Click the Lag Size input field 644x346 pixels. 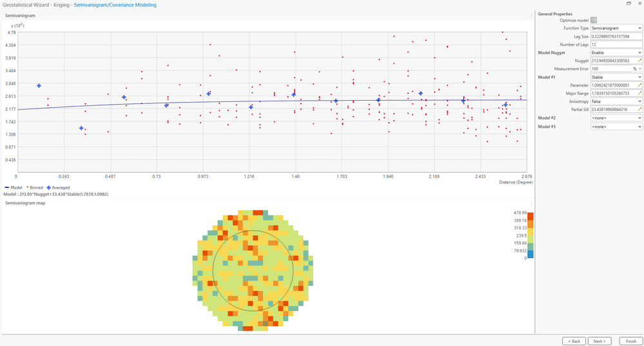click(616, 36)
